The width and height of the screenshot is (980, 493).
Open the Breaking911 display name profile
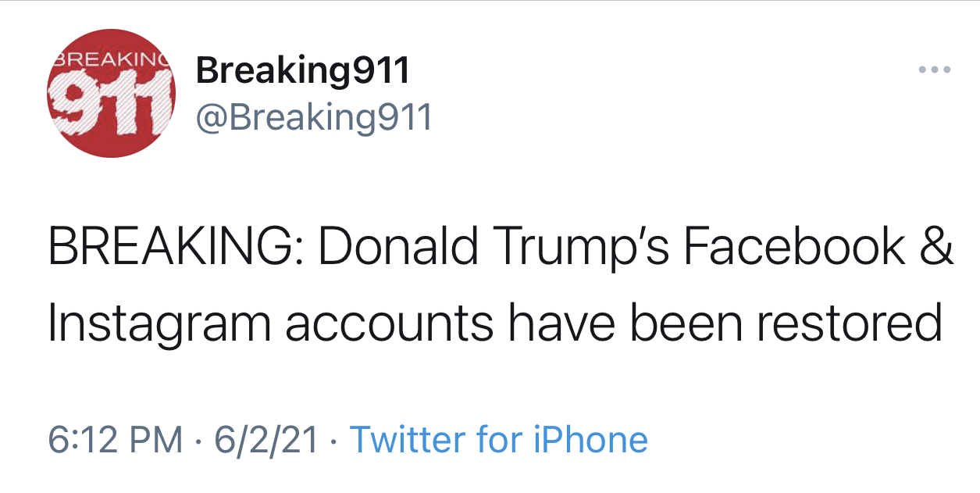tap(303, 72)
